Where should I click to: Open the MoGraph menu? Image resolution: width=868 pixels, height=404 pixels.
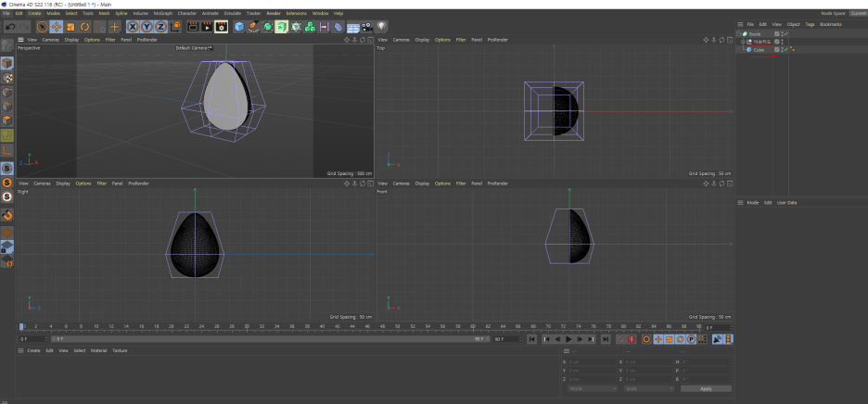click(x=162, y=13)
